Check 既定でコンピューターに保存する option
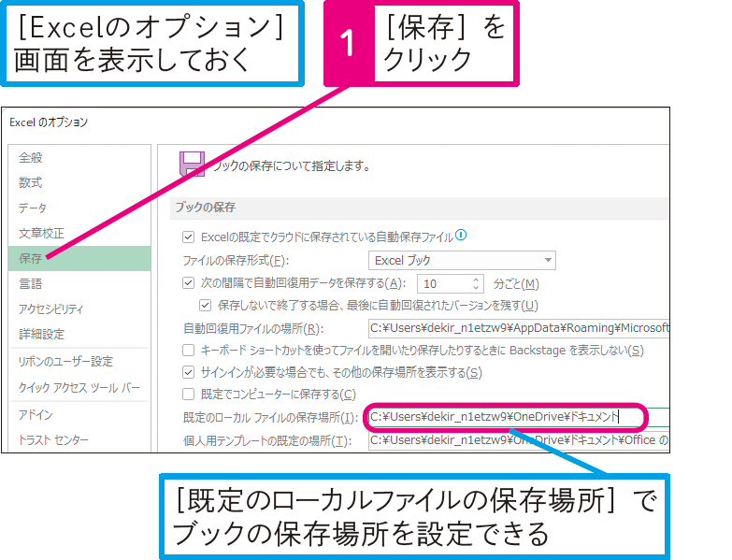The width and height of the screenshot is (732, 560). pyautogui.click(x=188, y=394)
